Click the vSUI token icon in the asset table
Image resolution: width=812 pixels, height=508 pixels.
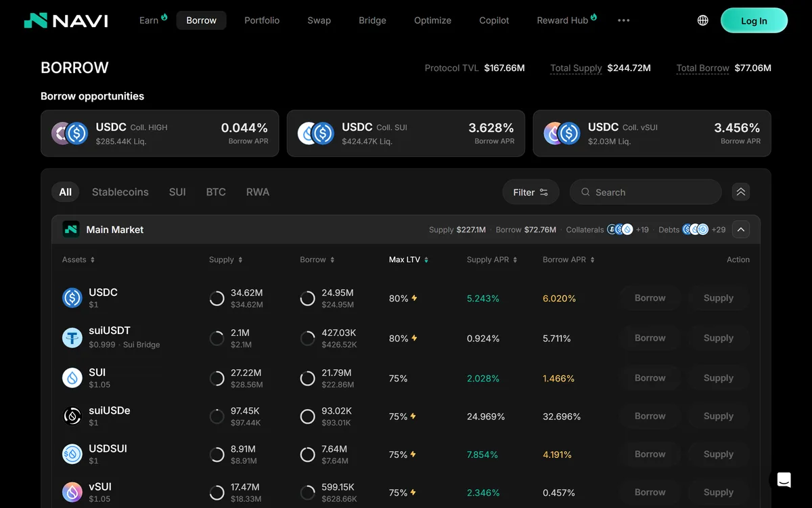72,492
